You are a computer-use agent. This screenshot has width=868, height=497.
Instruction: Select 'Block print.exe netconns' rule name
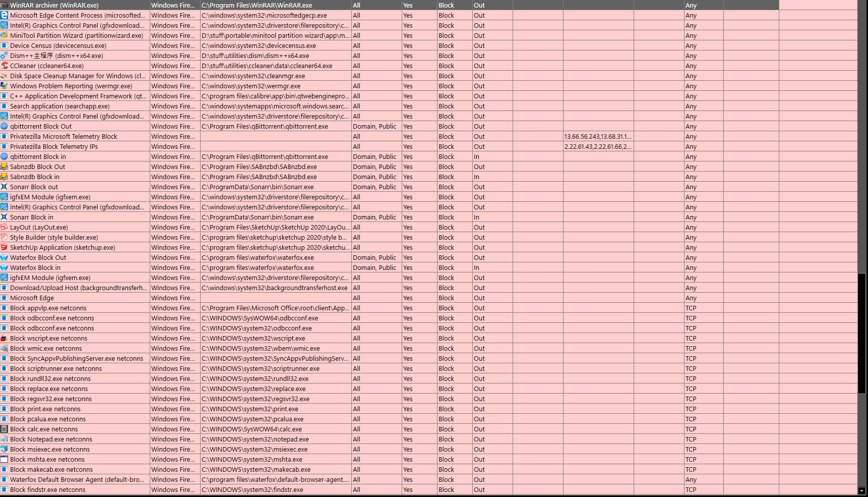point(45,409)
